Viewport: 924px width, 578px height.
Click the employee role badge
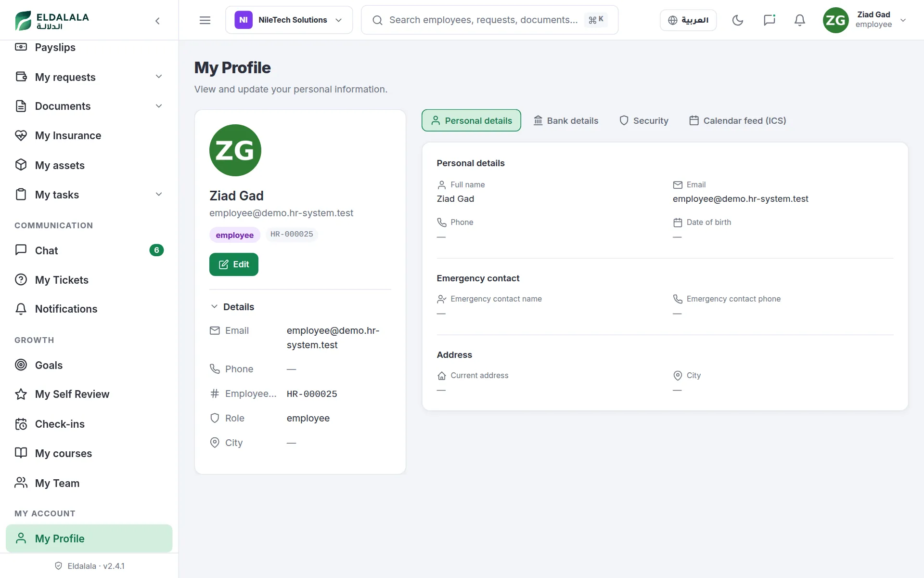pos(234,235)
